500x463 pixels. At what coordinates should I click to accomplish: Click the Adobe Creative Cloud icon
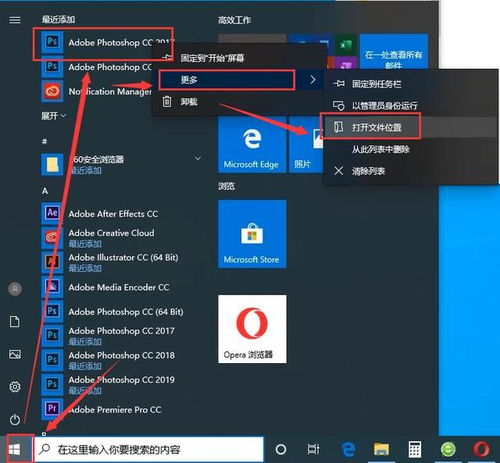click(52, 237)
